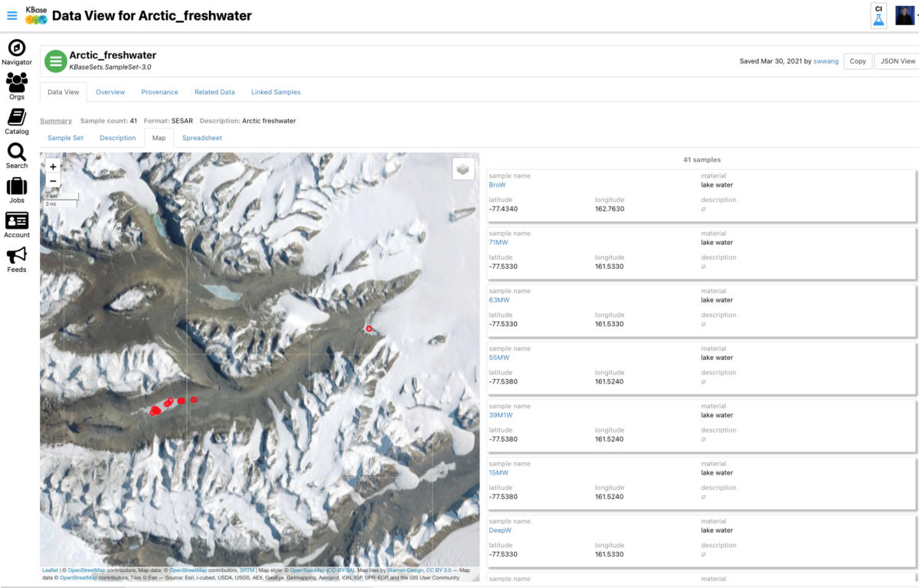Image resolution: width=919 pixels, height=588 pixels.
Task: Click the JSON View button
Action: [898, 61]
